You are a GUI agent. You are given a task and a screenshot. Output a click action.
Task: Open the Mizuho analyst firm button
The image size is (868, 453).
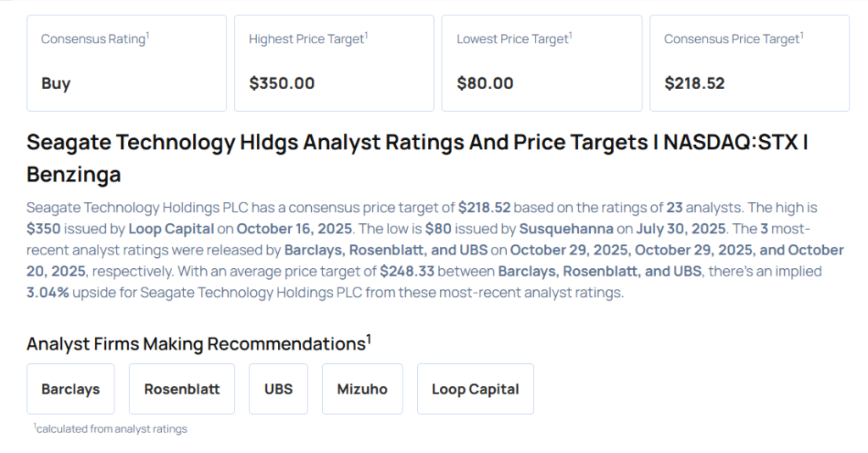click(362, 389)
